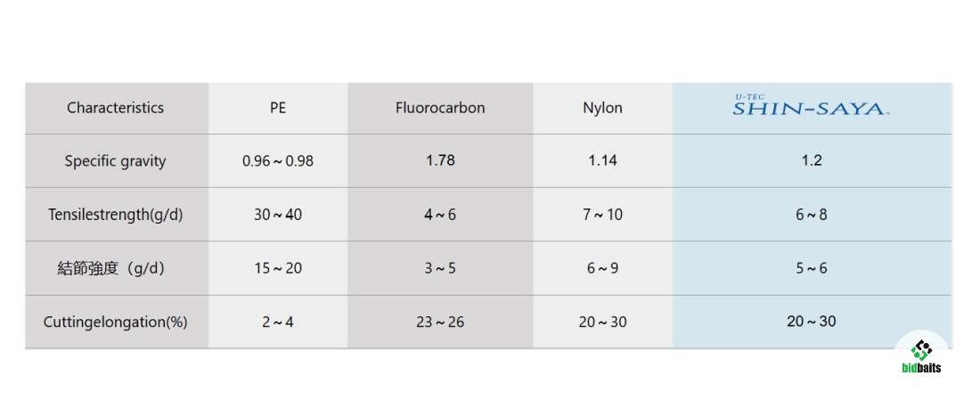
Task: Click the PE tensile strength value 30~40
Action: [x=278, y=215]
